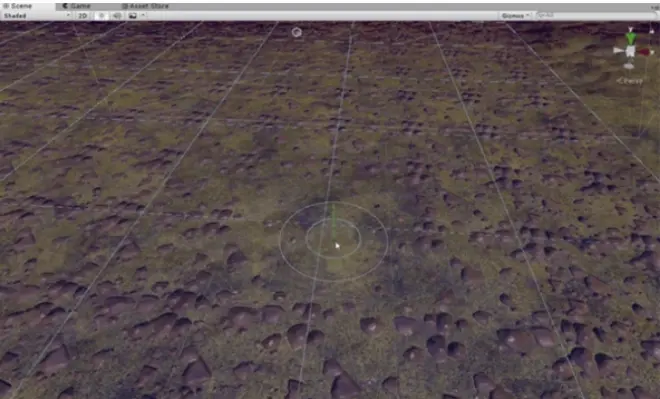
Task: Click the bottom gray gizmo cone
Action: (629, 66)
